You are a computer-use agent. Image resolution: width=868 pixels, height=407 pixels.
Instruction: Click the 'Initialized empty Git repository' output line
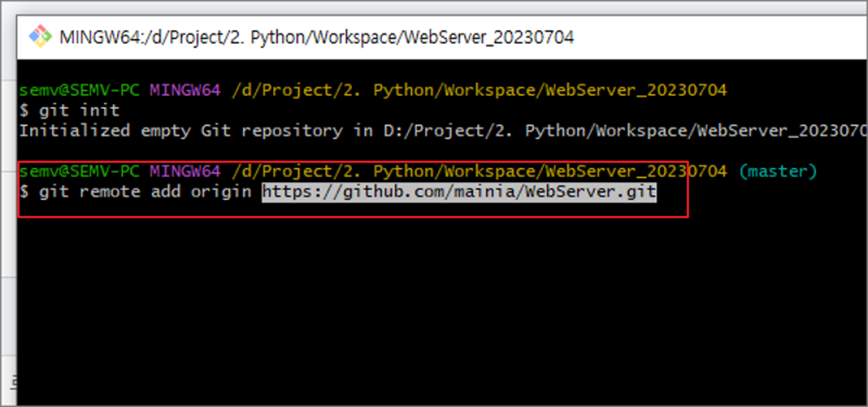click(x=443, y=131)
